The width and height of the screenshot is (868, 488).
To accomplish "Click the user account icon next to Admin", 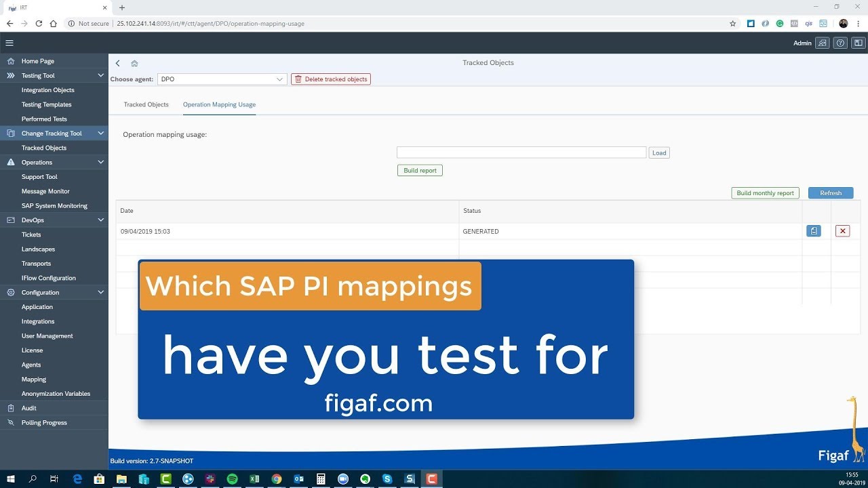I will click(823, 43).
